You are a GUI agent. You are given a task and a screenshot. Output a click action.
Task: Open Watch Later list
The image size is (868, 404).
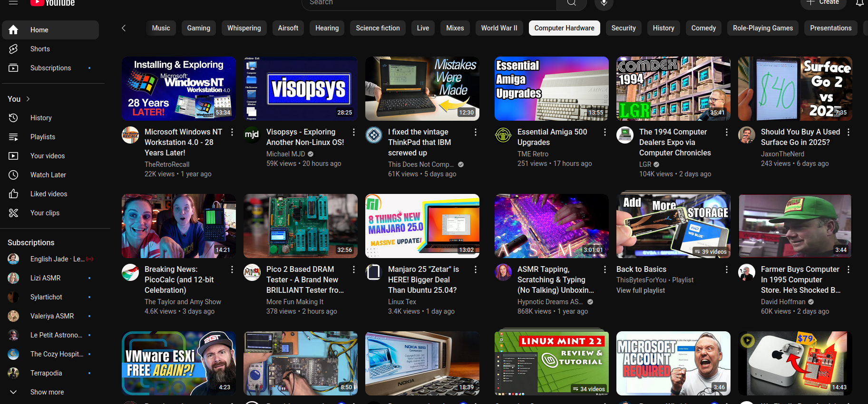click(x=50, y=175)
